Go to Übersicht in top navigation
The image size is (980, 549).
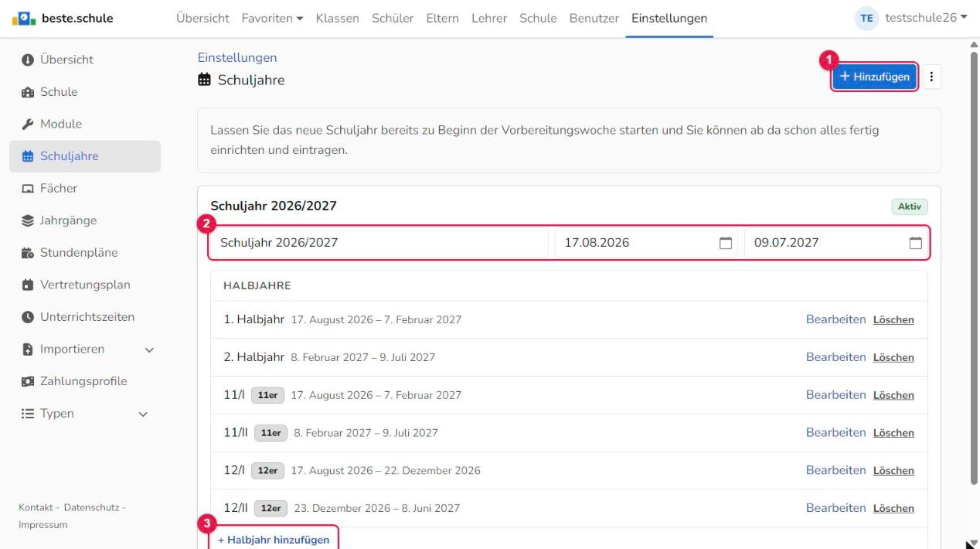[x=202, y=18]
